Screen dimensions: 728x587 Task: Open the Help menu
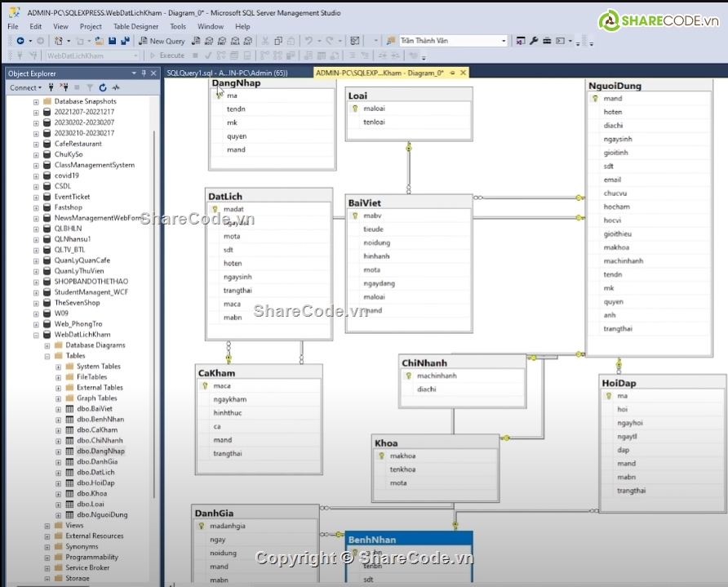(x=242, y=26)
